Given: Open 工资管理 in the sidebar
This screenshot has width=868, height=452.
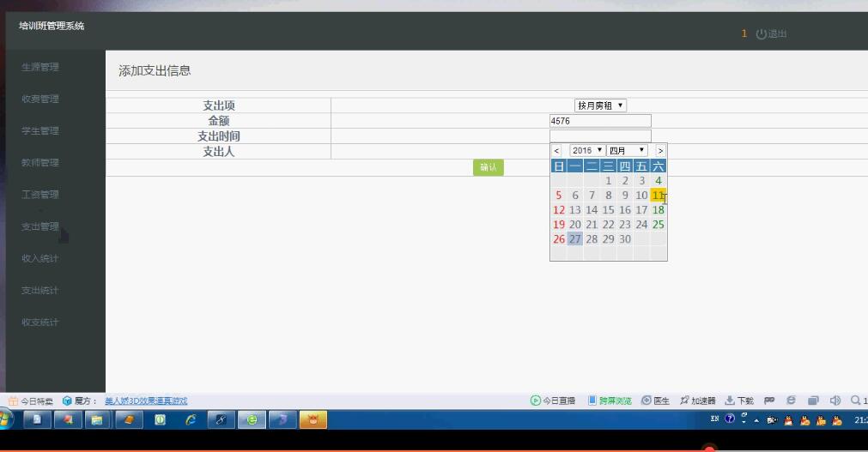Looking at the screenshot, I should pyautogui.click(x=39, y=195).
